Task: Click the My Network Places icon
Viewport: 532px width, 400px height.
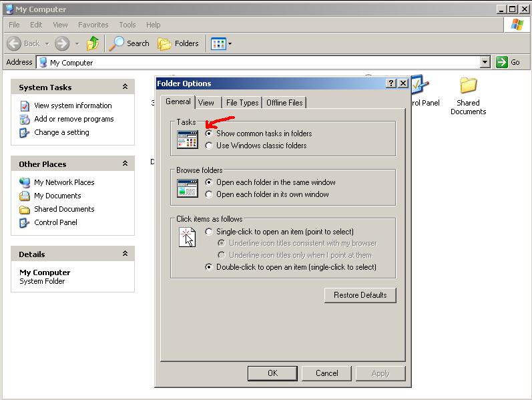Action: click(x=25, y=183)
